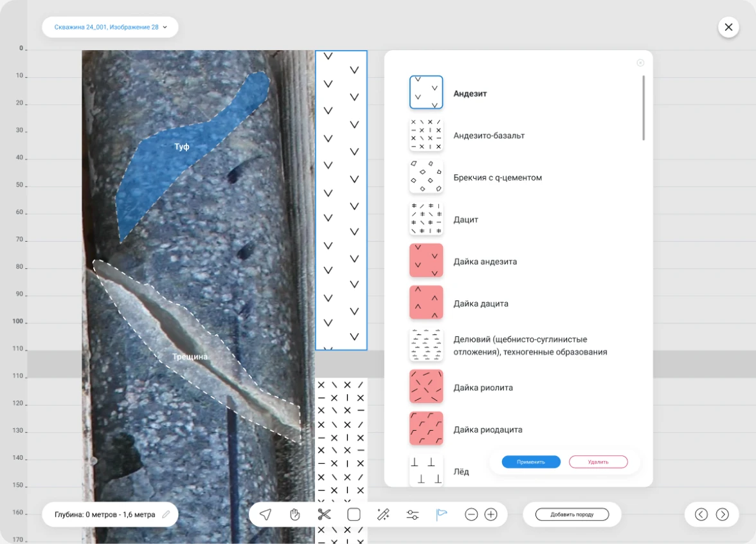Screen dimensions: 756x544
Task: Select the Дайка риодацита label
Action: point(488,430)
